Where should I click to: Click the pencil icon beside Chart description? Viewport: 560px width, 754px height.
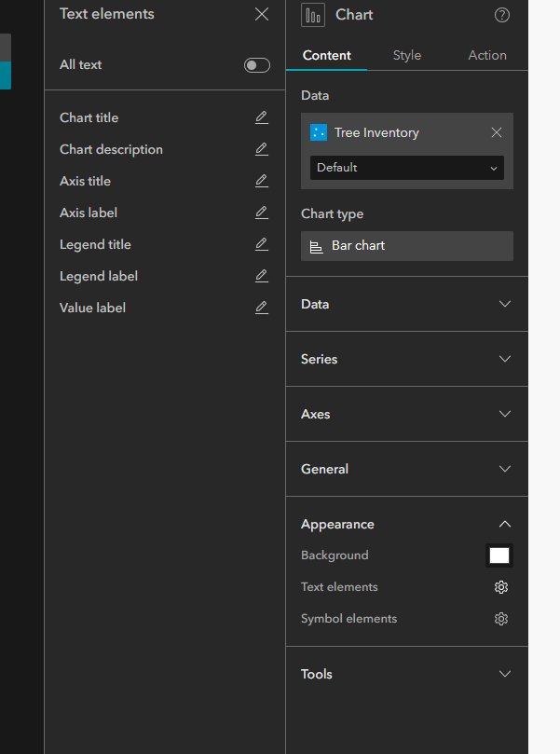(262, 149)
